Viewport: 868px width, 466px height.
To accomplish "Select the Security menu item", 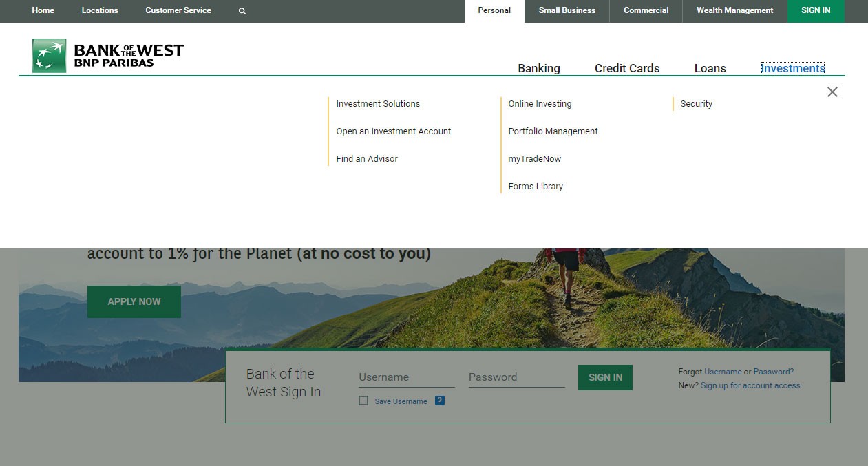I will [696, 104].
